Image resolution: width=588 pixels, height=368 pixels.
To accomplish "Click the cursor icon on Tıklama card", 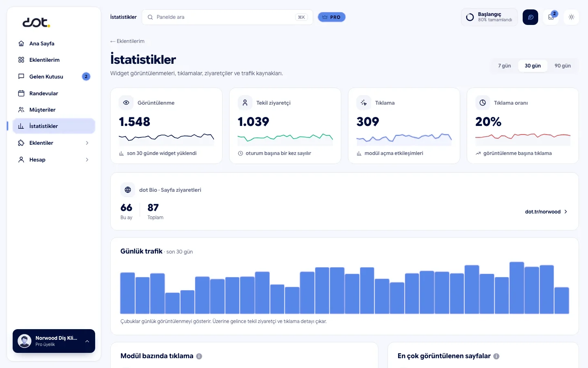I will click(x=364, y=103).
